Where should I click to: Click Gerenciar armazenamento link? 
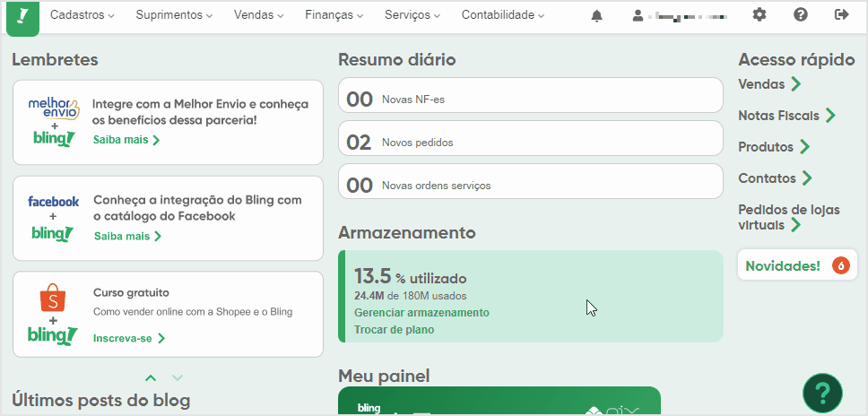421,313
